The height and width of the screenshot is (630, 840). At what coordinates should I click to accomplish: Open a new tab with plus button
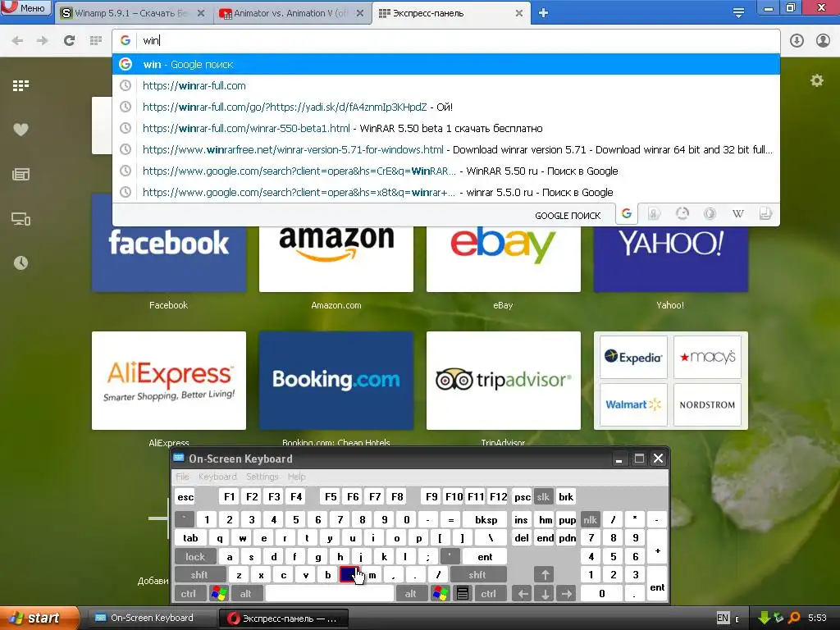[543, 13]
